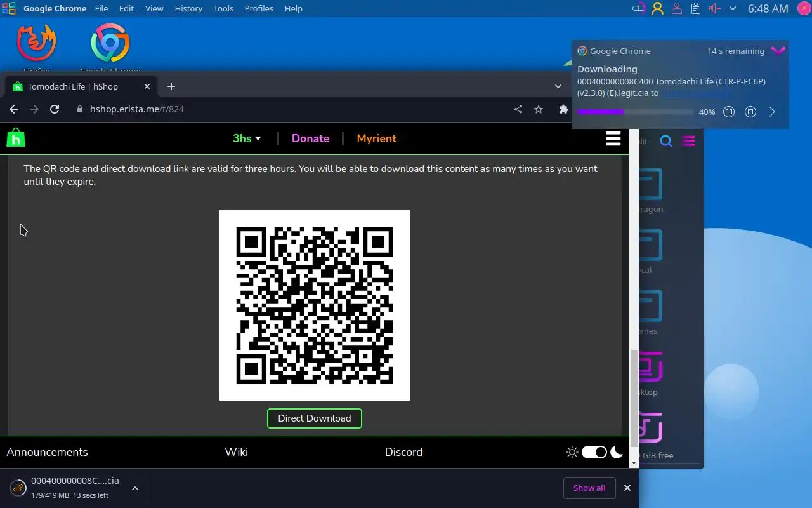Close the Chrome downloads bar
This screenshot has width=812, height=508.
click(627, 488)
